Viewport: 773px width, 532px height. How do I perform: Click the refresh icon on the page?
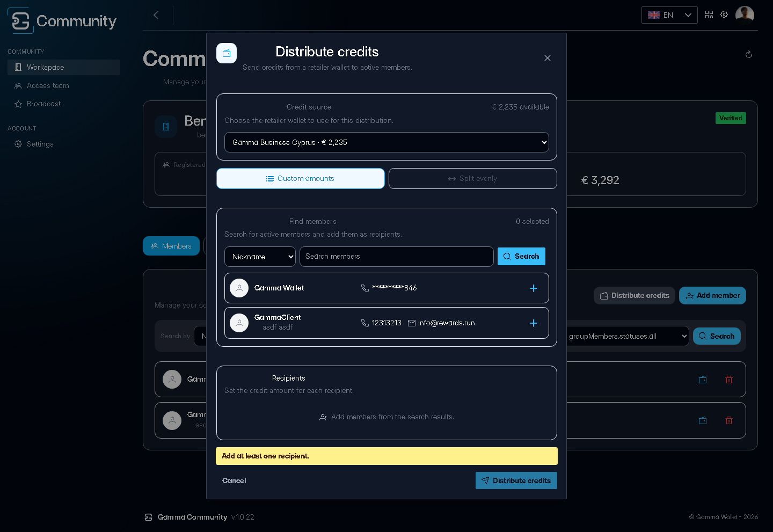[749, 54]
